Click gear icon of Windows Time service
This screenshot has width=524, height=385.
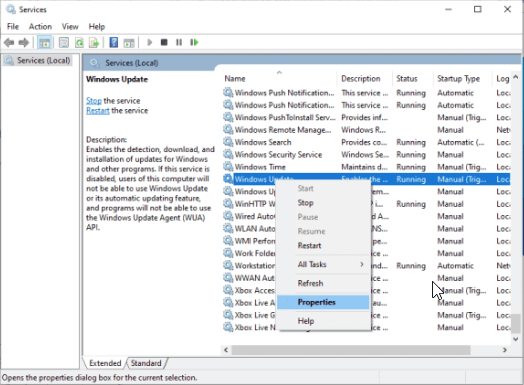[228, 166]
